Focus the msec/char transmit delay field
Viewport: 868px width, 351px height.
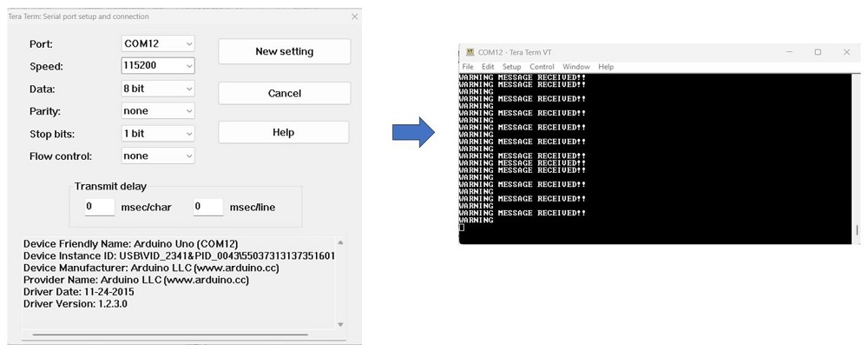(100, 207)
